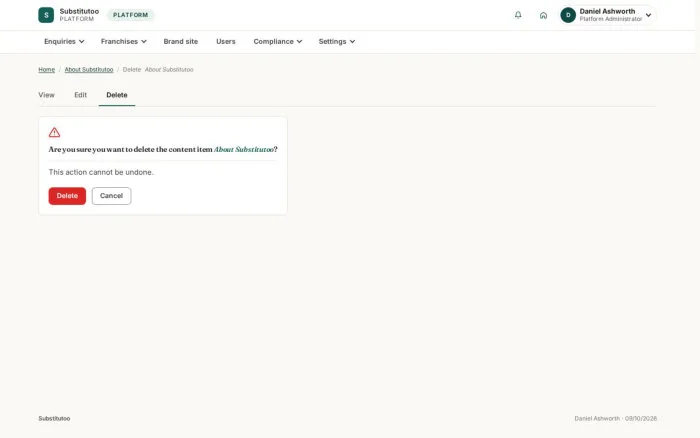
Task: Open the Compliance dropdown menu
Action: 278,42
